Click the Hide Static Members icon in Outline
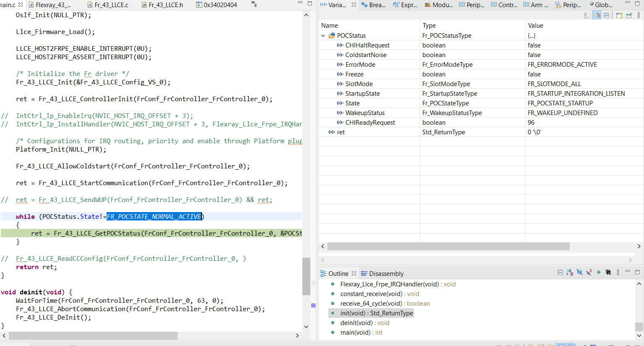This screenshot has height=346, width=644. 589,272
